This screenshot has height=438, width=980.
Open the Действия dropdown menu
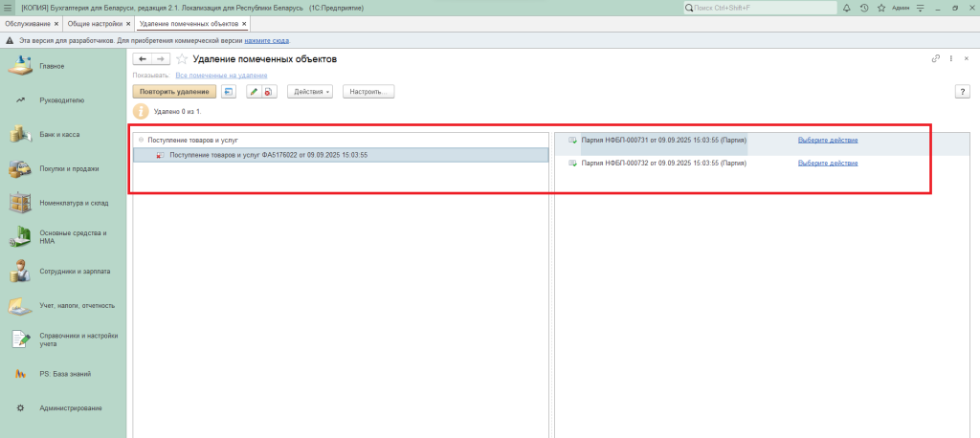pos(309,92)
